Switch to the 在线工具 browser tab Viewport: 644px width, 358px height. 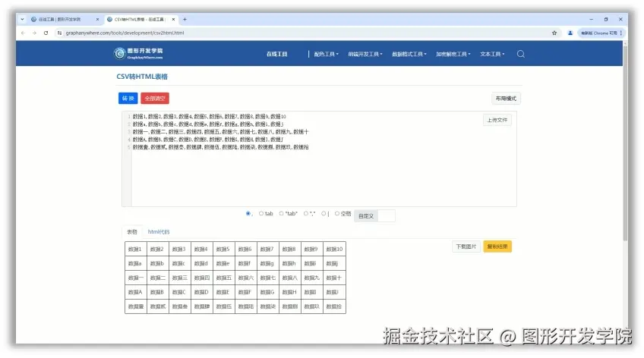64,19
